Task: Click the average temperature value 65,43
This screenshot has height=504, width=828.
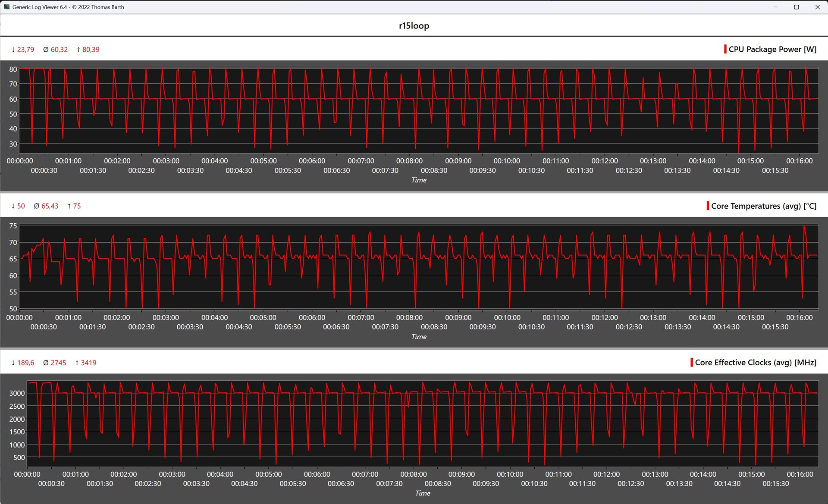Action: 50,206
